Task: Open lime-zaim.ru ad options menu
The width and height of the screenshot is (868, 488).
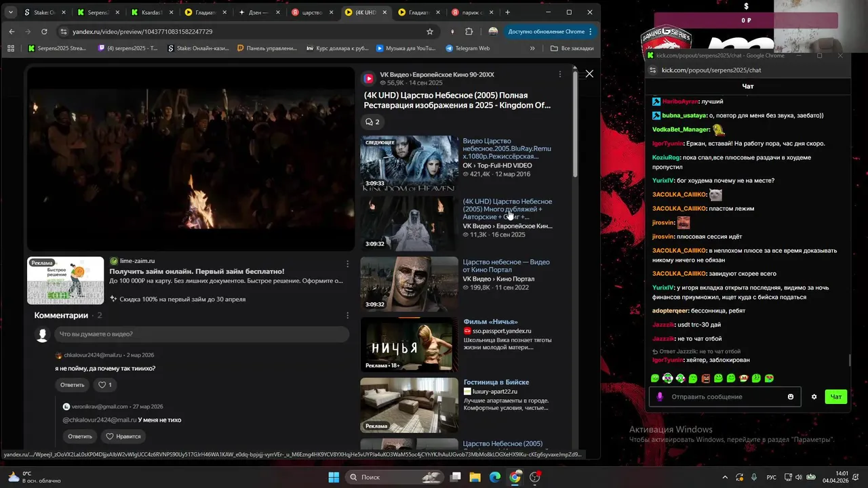Action: click(348, 264)
